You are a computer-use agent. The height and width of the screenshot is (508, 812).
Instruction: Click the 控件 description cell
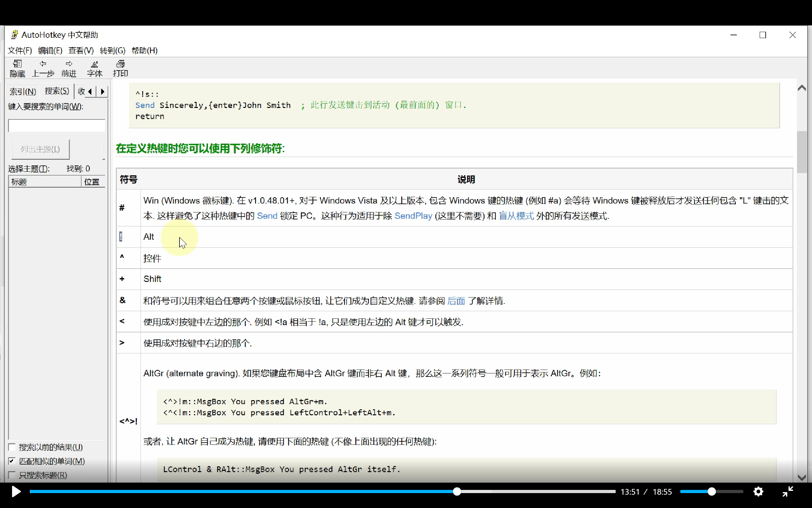pos(466,258)
